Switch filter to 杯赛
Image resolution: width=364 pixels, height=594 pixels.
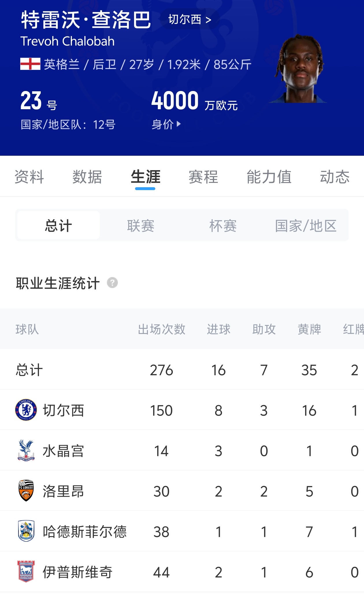click(x=223, y=225)
